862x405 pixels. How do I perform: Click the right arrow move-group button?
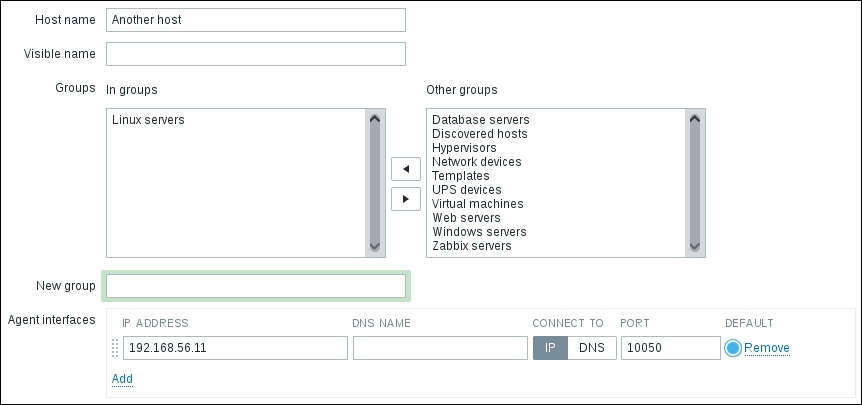tap(405, 199)
